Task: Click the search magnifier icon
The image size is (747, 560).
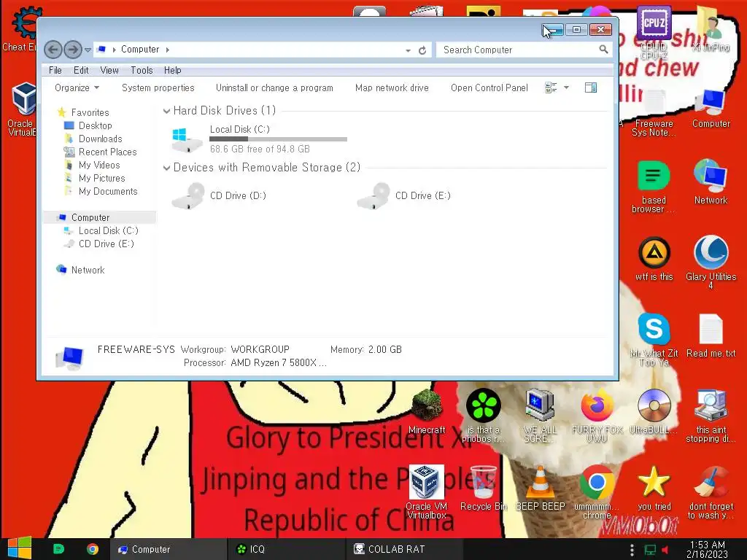Action: pos(603,50)
